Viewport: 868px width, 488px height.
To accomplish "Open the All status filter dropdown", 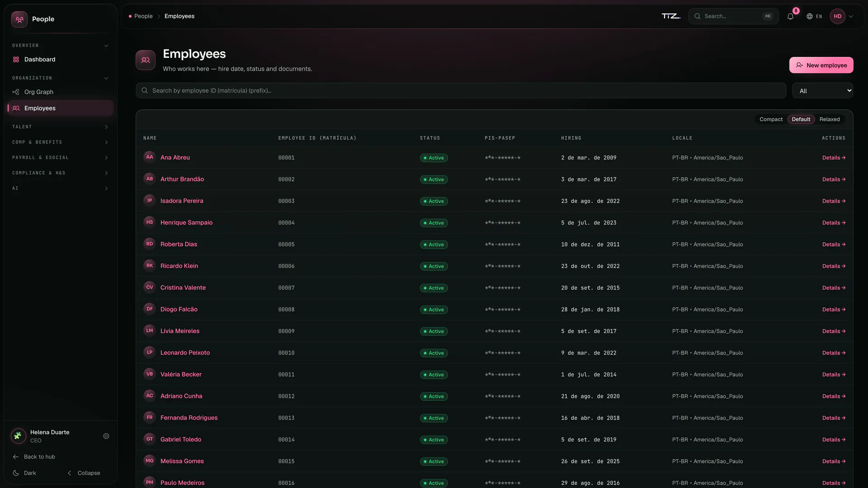I will (x=822, y=91).
